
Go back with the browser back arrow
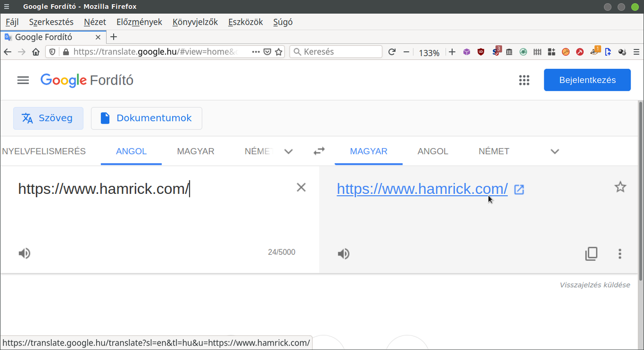click(8, 52)
